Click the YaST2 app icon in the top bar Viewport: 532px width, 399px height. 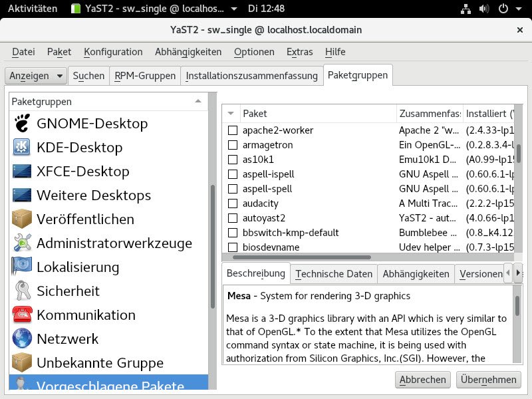pos(76,9)
